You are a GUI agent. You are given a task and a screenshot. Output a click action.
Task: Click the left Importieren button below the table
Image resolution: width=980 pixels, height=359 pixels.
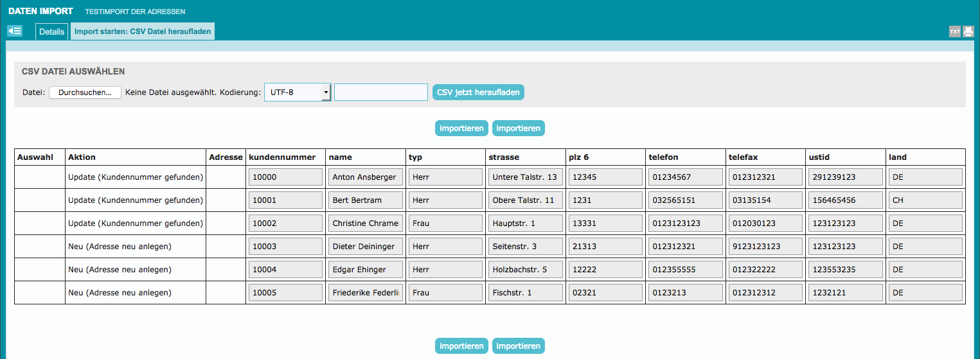[x=461, y=346]
